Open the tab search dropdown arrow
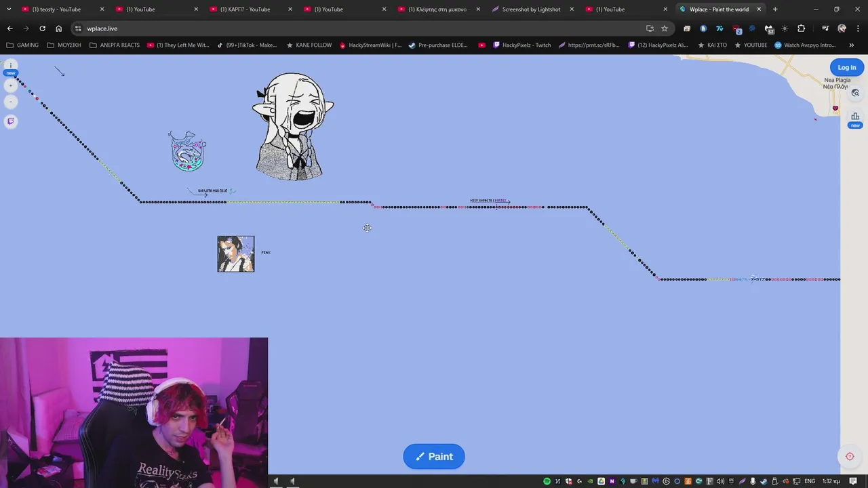Screen dimensions: 868x488 [x=9, y=9]
